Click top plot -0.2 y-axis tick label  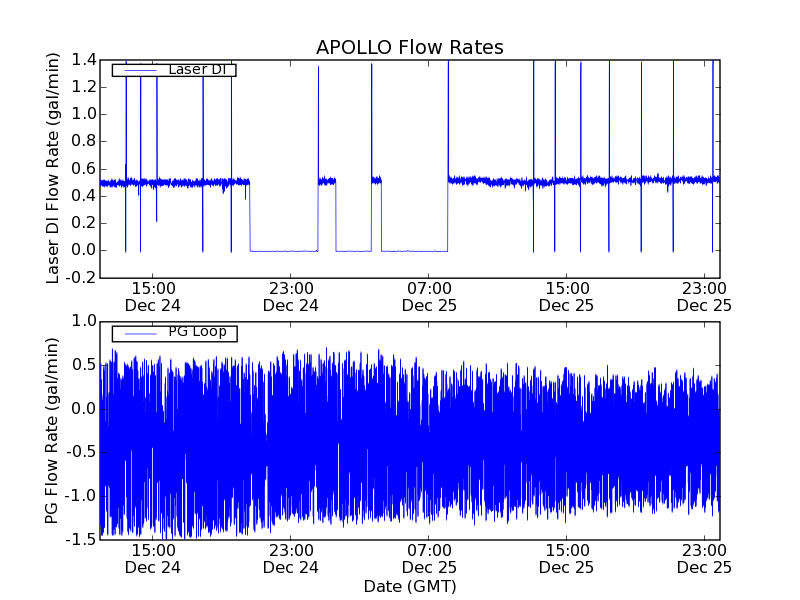pos(81,278)
